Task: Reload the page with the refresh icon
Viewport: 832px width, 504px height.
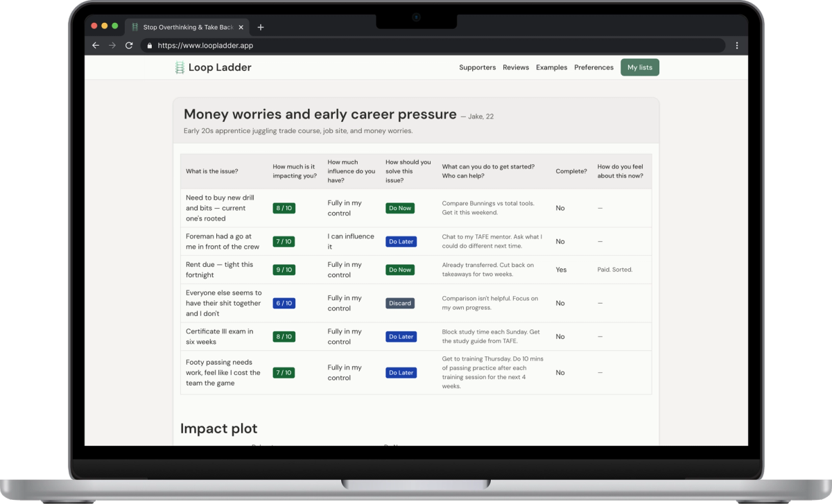Action: click(x=129, y=45)
